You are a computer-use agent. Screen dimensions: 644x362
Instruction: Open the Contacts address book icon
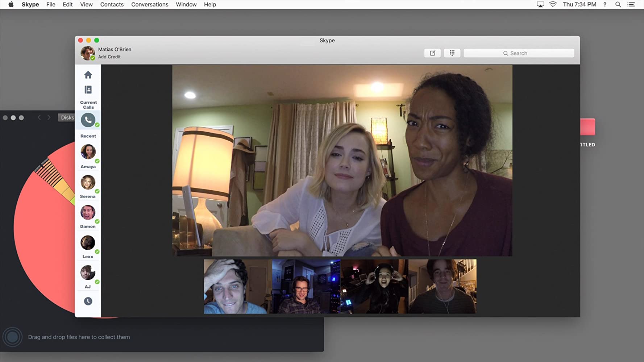[88, 90]
